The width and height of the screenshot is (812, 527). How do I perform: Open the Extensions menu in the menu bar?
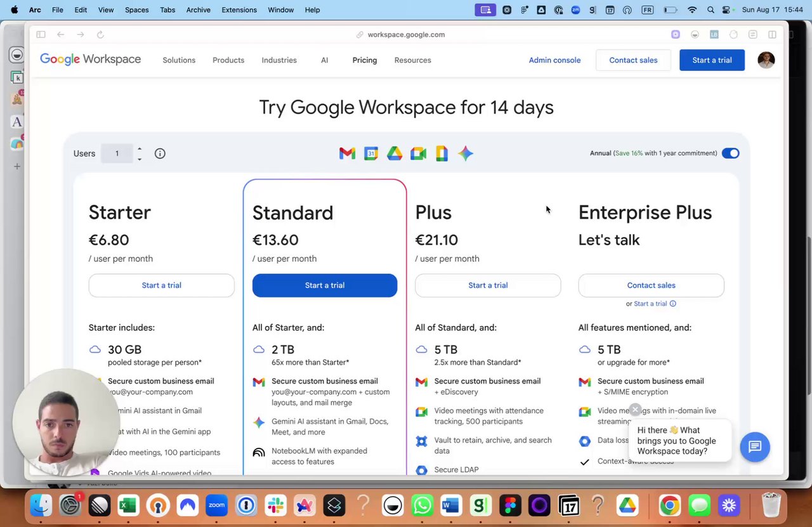(239, 10)
